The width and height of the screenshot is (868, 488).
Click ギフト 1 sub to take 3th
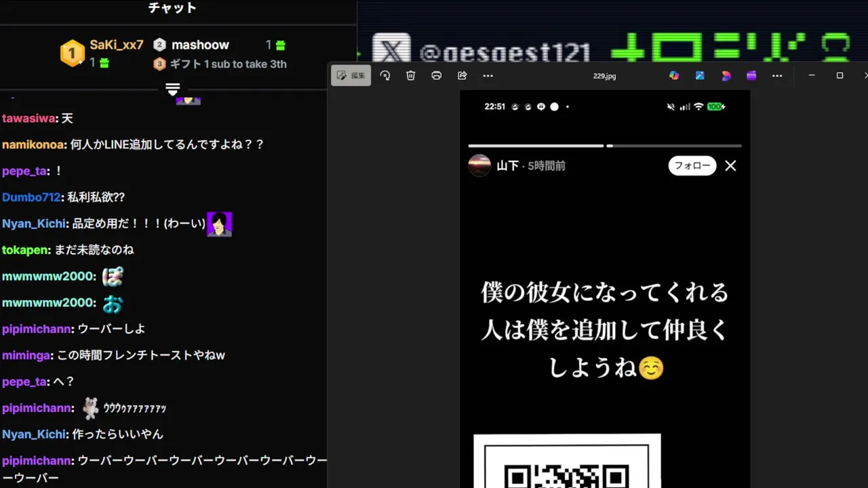228,64
